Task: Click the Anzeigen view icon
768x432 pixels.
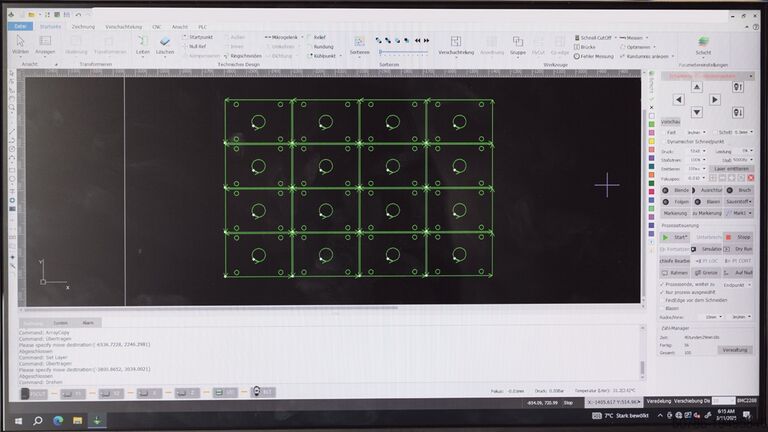Action: [45, 43]
